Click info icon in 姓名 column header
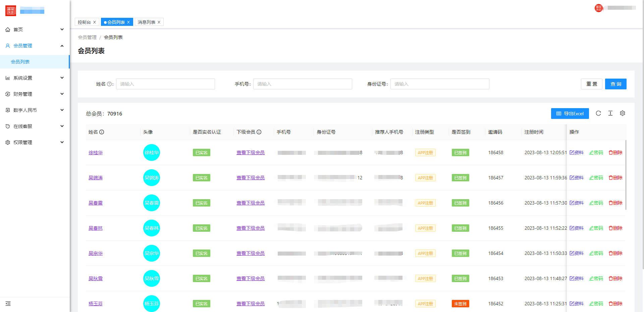Screen dimensions: 644x312 102,132
